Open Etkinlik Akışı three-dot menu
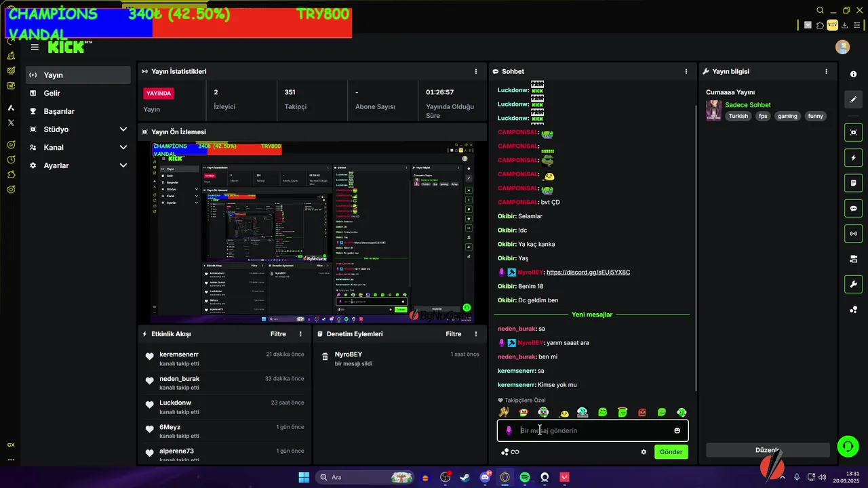 click(301, 334)
